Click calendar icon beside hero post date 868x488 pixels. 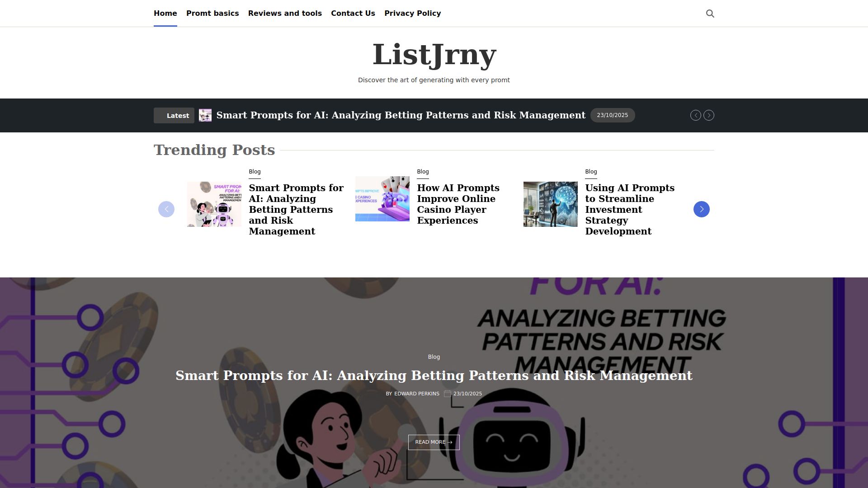click(x=448, y=394)
